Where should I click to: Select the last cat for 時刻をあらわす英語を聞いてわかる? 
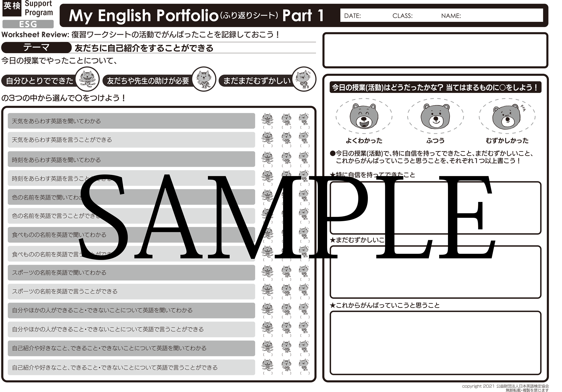point(303,158)
